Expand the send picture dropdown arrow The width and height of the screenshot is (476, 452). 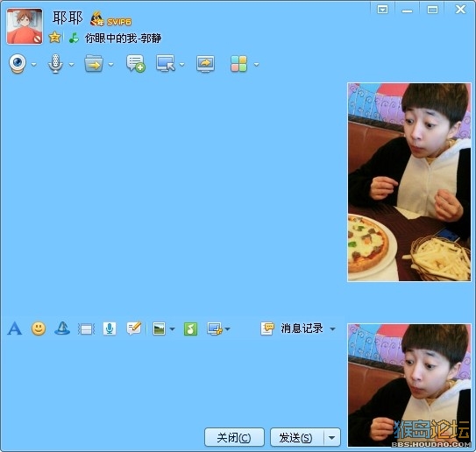click(172, 328)
